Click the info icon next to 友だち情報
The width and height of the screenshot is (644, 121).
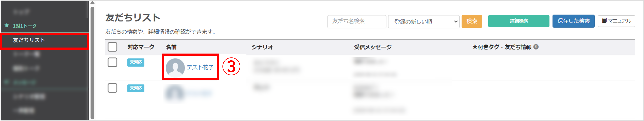click(x=536, y=47)
